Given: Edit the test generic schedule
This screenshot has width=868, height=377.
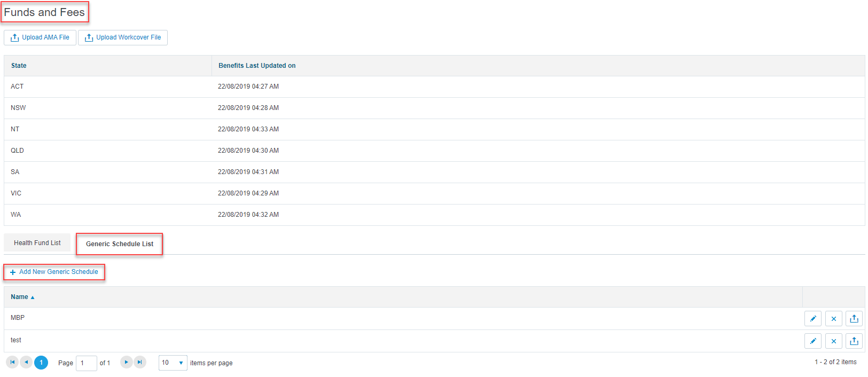Looking at the screenshot, I should tap(812, 341).
